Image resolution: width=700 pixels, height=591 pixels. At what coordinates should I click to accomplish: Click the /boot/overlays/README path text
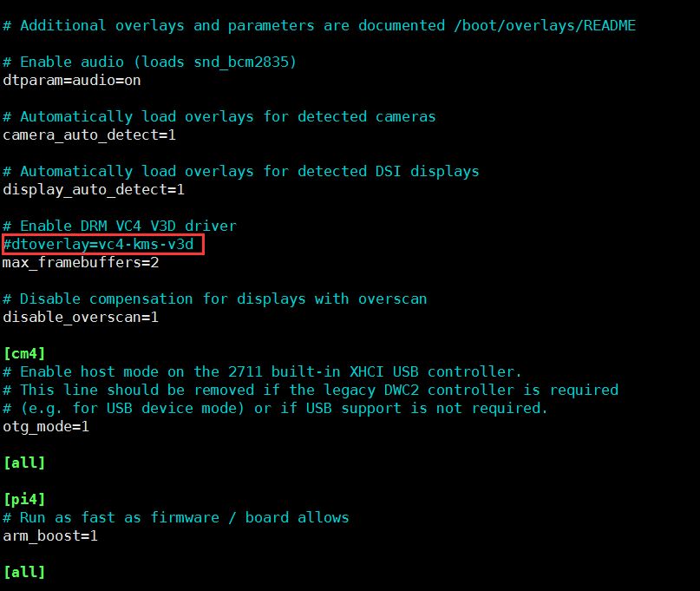point(544,25)
